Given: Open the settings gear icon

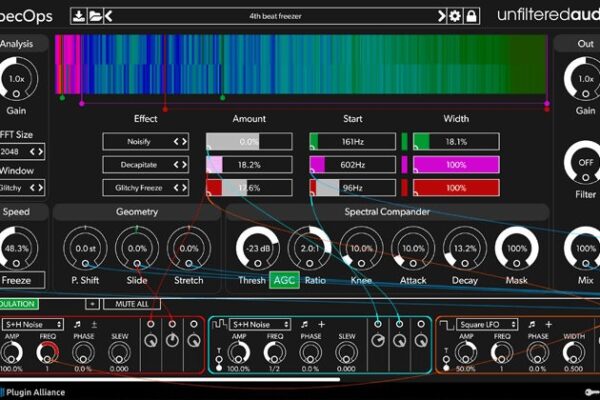Looking at the screenshot, I should click(x=456, y=16).
